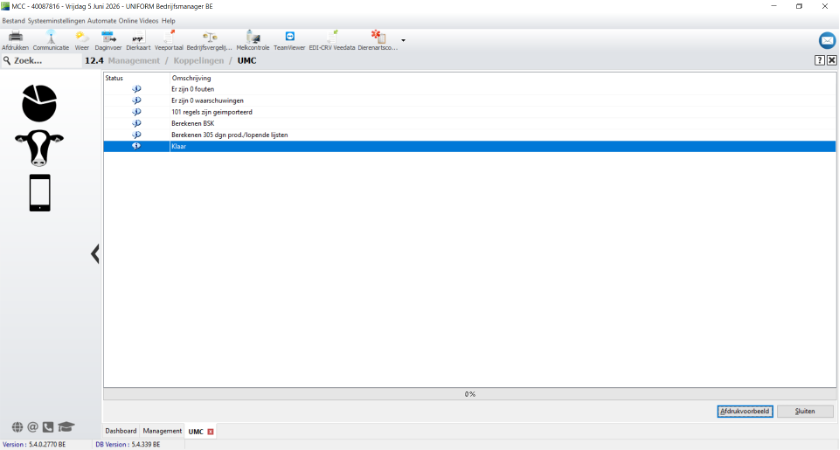
Task: Open the Weer weather icon
Action: pyautogui.click(x=82, y=37)
